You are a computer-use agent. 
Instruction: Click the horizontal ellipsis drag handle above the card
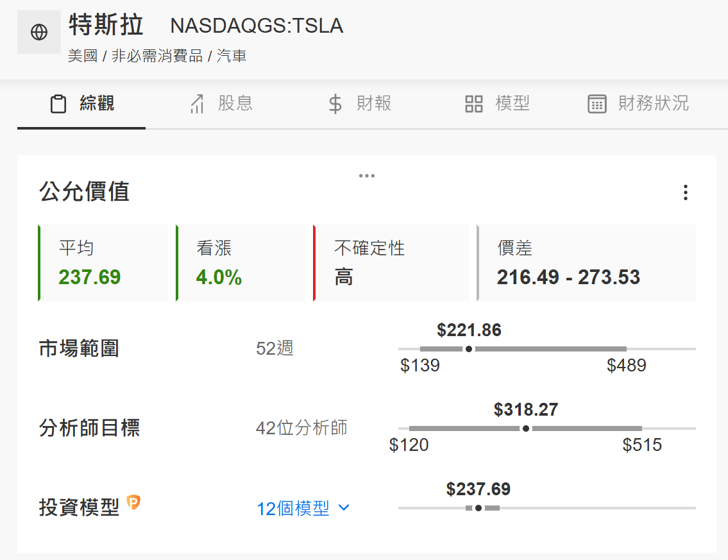[x=367, y=176]
